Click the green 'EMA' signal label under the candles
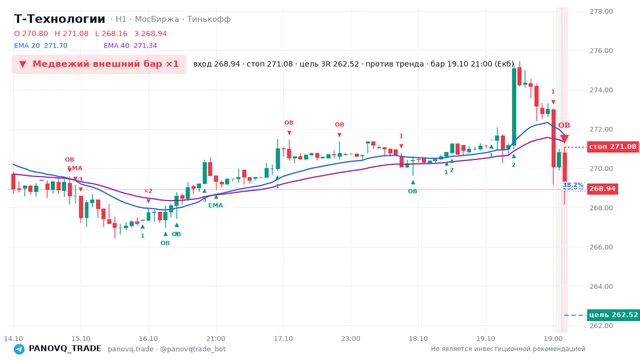 coord(216,205)
